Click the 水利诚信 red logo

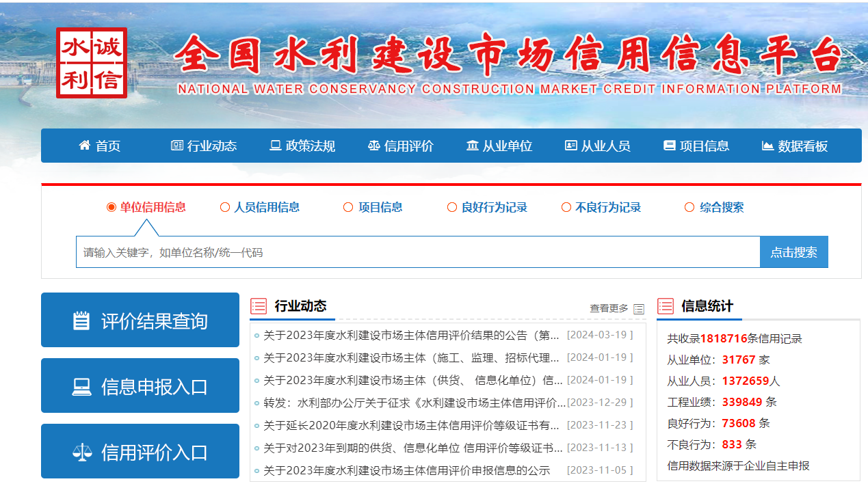[x=92, y=63]
